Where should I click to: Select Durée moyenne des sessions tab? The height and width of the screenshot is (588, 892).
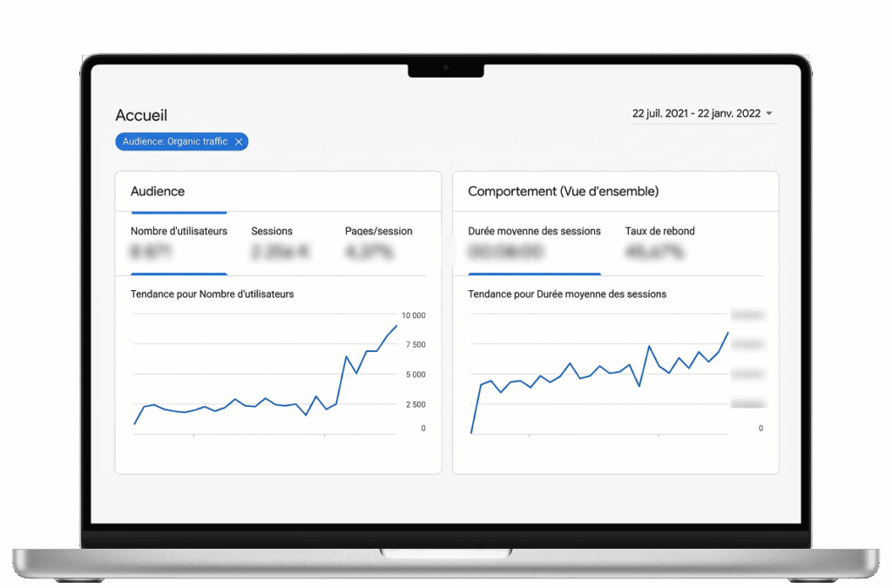pos(534,231)
